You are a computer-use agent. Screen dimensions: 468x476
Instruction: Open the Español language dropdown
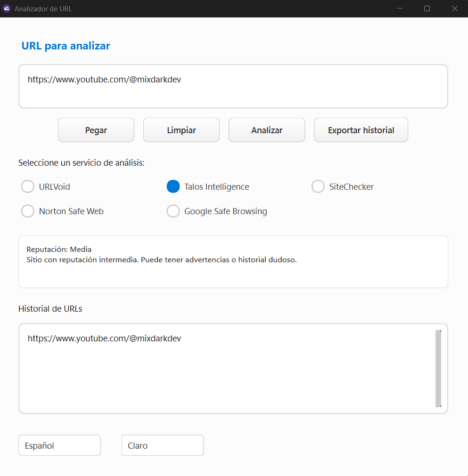(59, 445)
